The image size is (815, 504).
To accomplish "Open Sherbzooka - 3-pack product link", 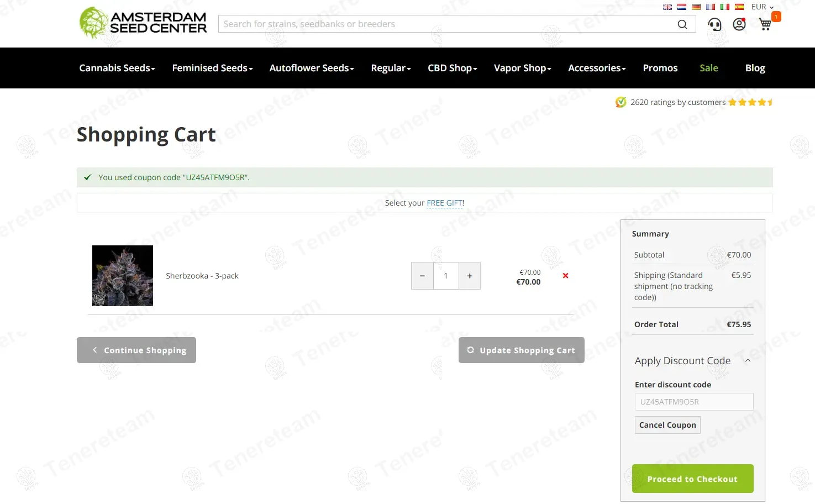I will (202, 276).
